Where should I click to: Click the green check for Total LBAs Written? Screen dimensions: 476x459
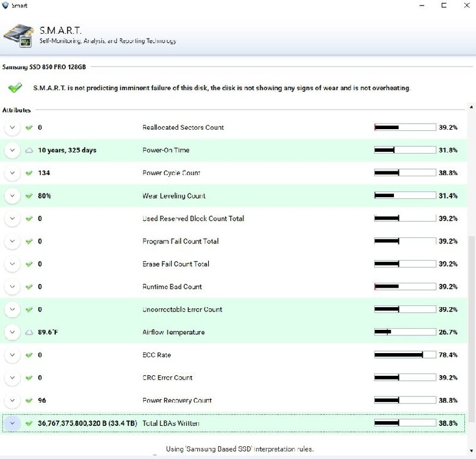pyautogui.click(x=29, y=424)
